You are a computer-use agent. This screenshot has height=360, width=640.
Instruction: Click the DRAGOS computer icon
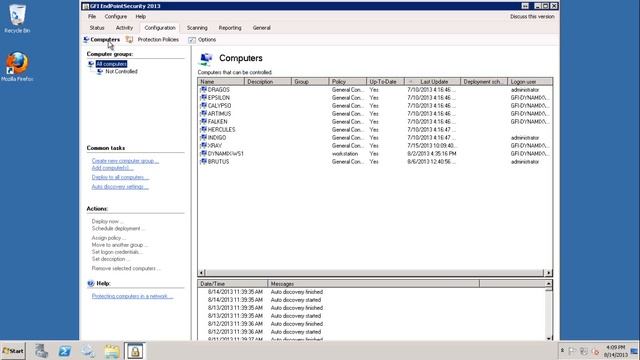tap(203, 89)
